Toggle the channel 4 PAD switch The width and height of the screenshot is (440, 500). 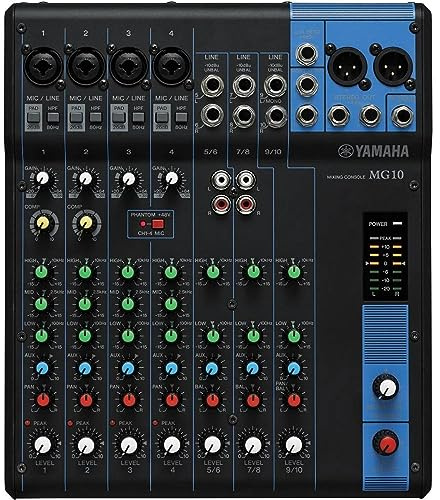[162, 117]
